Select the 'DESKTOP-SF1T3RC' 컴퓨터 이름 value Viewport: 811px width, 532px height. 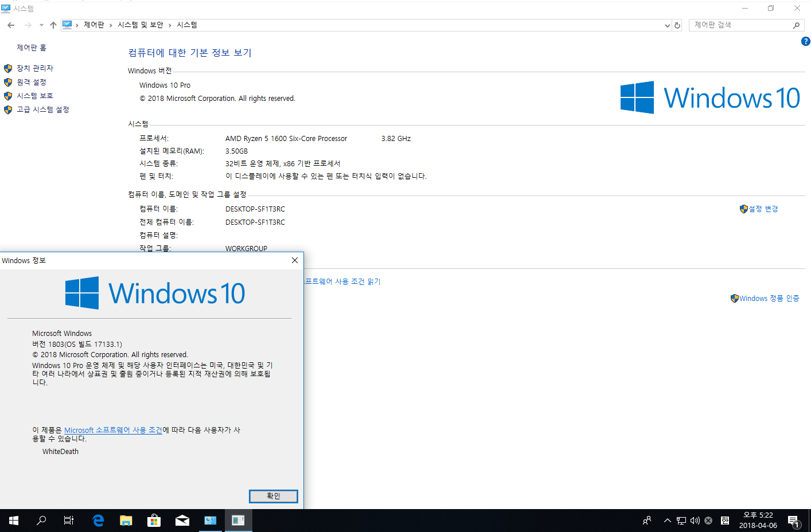255,209
